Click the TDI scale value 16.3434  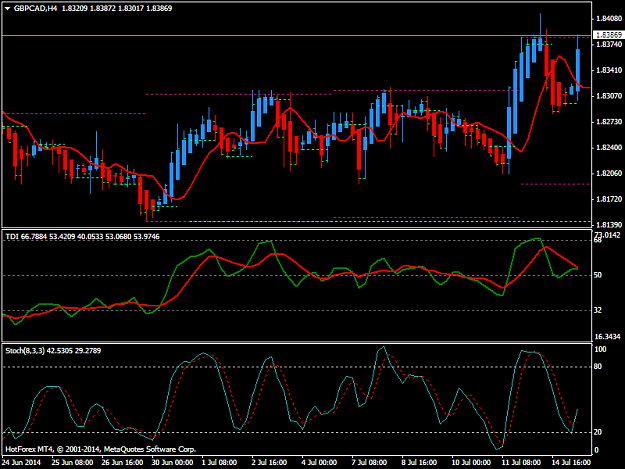[x=607, y=337]
